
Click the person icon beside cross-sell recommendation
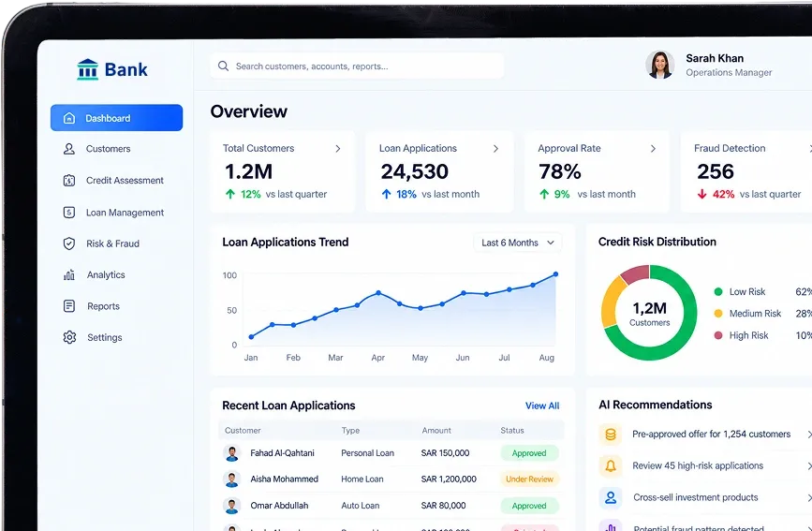(611, 497)
